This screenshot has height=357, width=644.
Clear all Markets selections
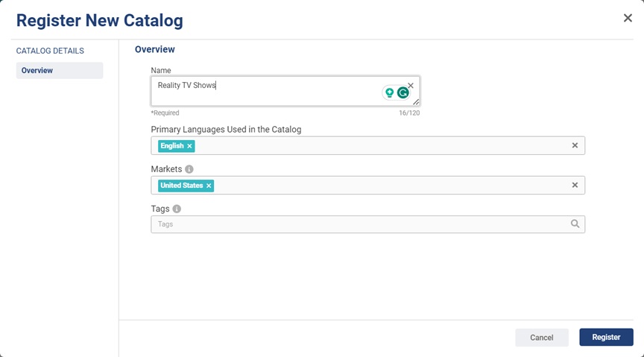coord(575,185)
